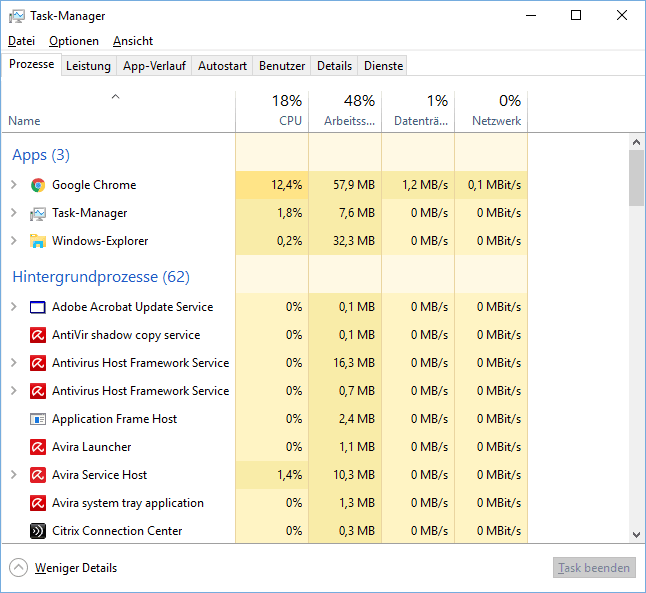The image size is (646, 593).
Task: Select the Application Frame Host row name
Action: 115,419
